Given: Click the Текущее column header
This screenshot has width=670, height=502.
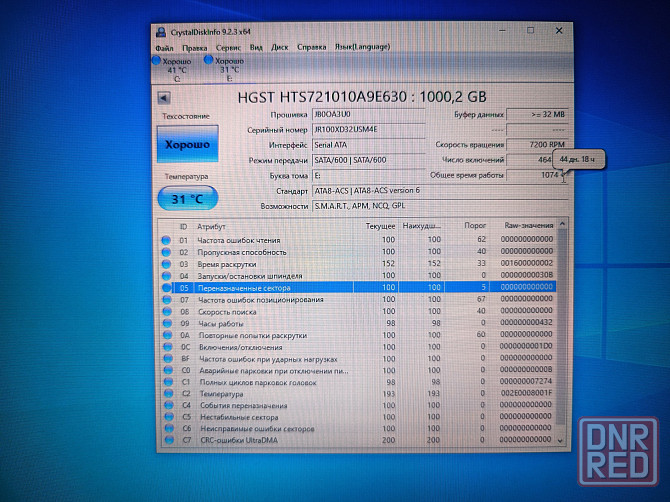Looking at the screenshot, I should click(x=380, y=226).
